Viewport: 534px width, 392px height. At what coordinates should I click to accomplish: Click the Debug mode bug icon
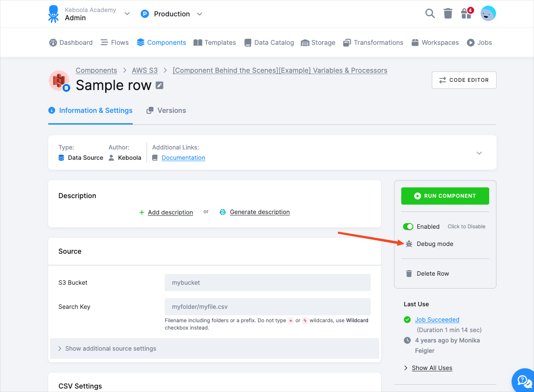(409, 244)
